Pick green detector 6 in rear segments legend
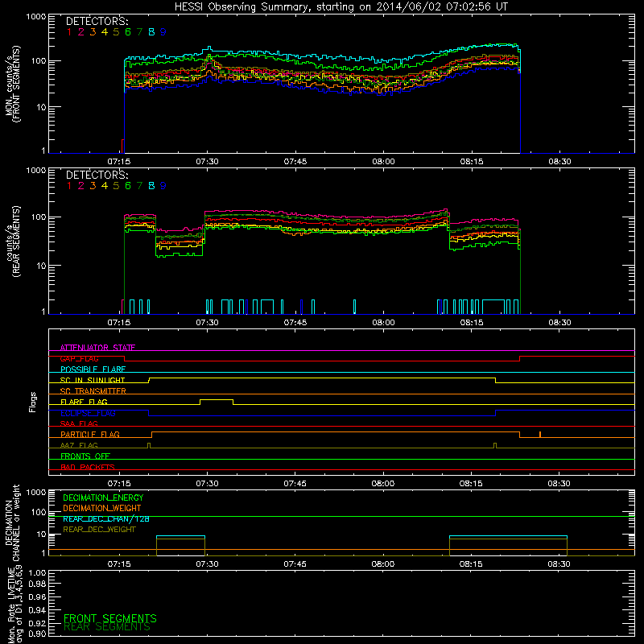Image resolution: width=644 pixels, height=644 pixels. pos(128,186)
